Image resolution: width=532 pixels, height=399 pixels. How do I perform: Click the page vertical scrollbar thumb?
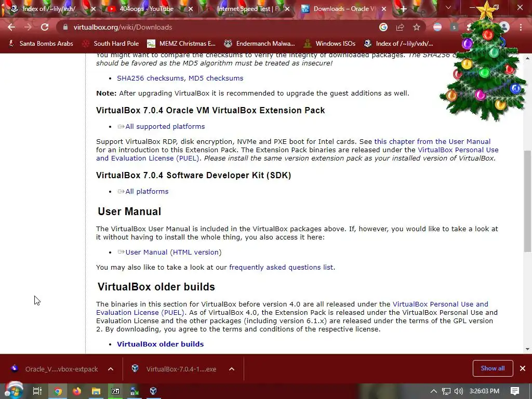[x=527, y=201]
